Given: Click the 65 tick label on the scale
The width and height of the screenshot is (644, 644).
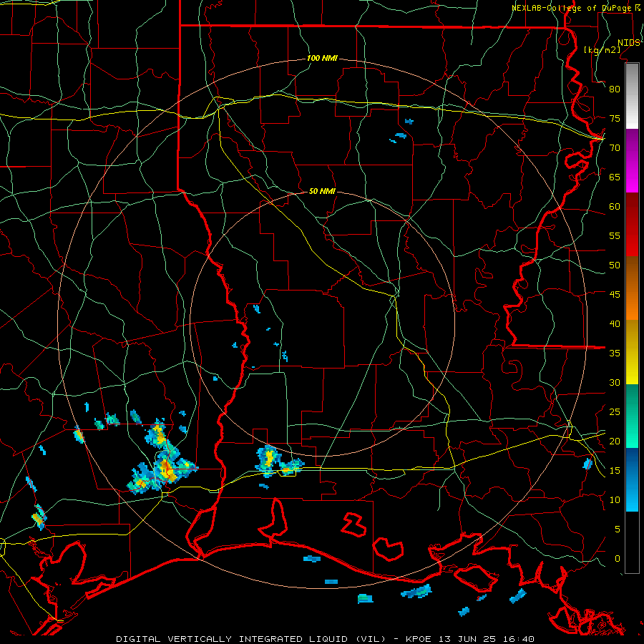Looking at the screenshot, I should [615, 177].
